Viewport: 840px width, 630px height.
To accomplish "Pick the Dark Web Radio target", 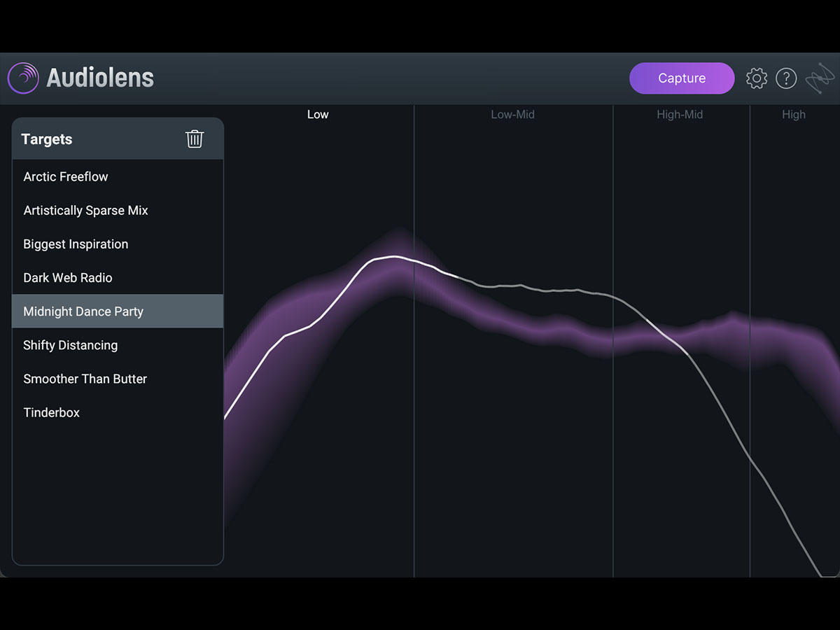I will [68, 277].
